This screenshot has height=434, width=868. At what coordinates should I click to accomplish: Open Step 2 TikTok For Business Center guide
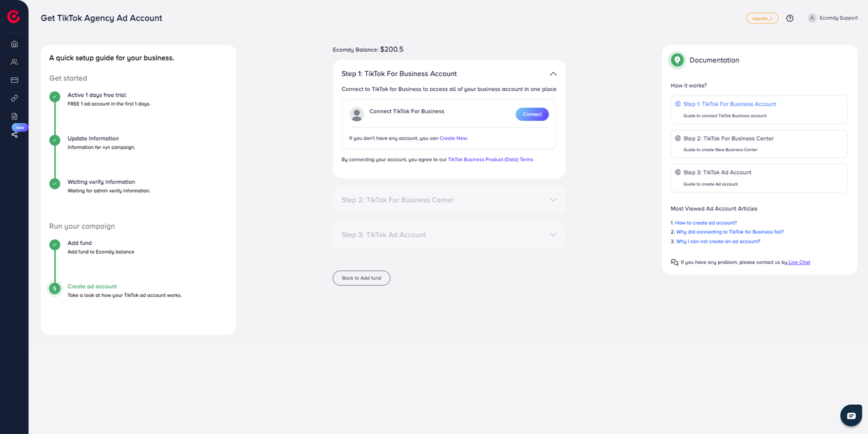click(728, 138)
